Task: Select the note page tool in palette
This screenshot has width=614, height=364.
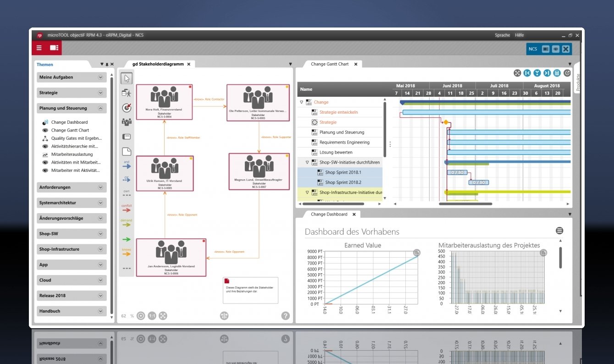Action: [127, 151]
